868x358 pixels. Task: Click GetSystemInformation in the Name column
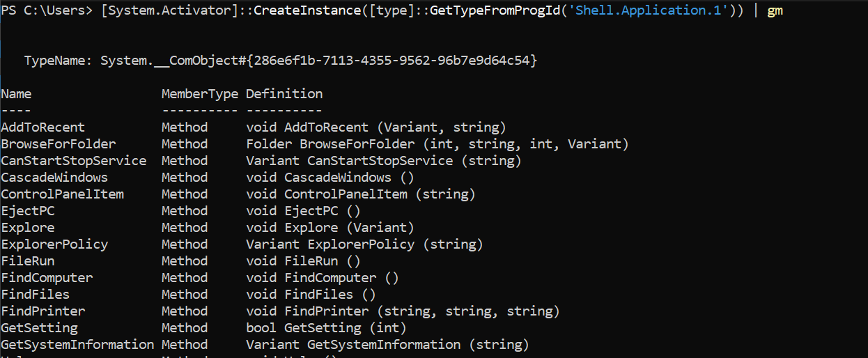coord(77,345)
